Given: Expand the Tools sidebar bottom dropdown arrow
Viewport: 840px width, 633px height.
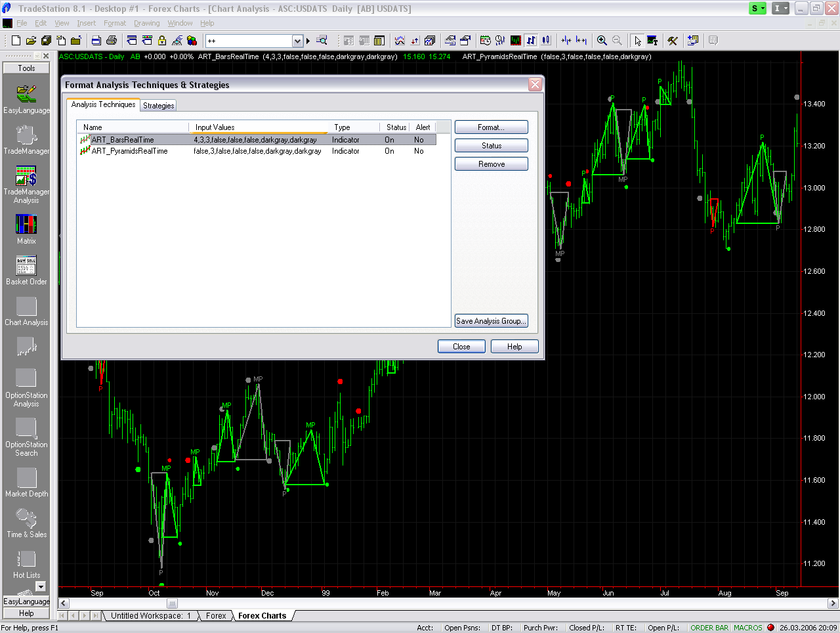Looking at the screenshot, I should [x=41, y=586].
